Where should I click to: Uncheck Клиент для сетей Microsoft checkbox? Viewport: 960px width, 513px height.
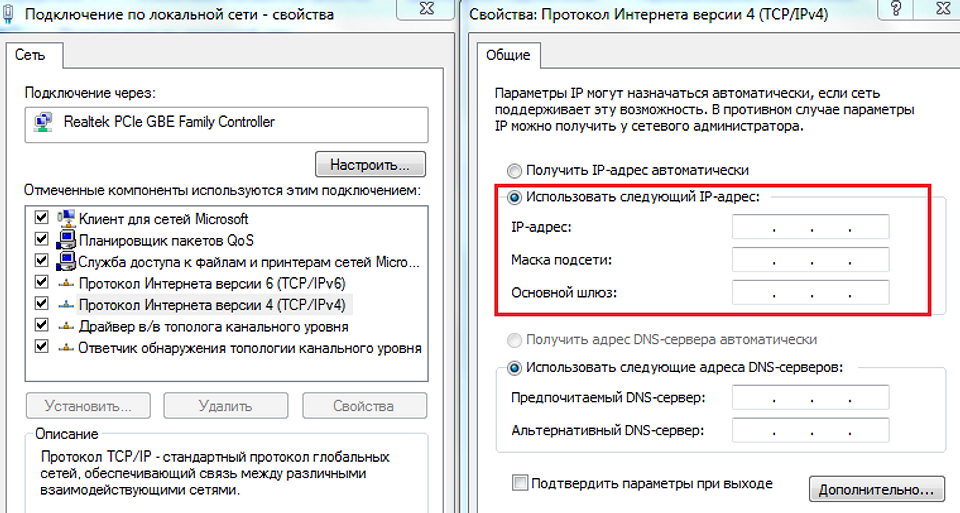click(41, 218)
